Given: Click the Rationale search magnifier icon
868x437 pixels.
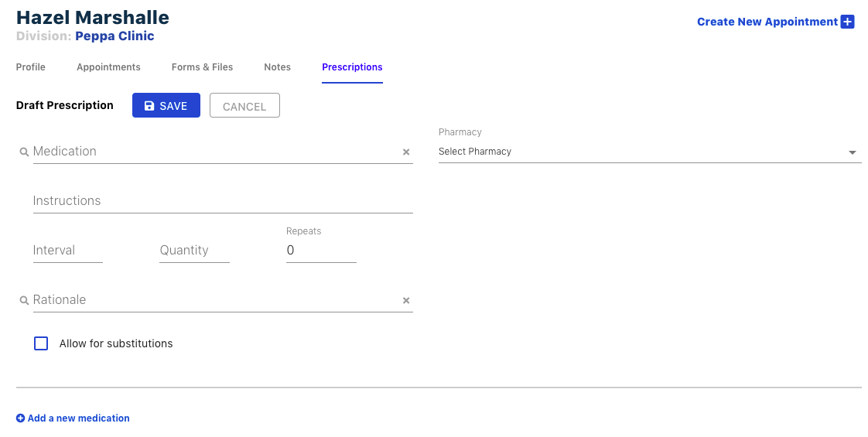Looking at the screenshot, I should [x=24, y=301].
